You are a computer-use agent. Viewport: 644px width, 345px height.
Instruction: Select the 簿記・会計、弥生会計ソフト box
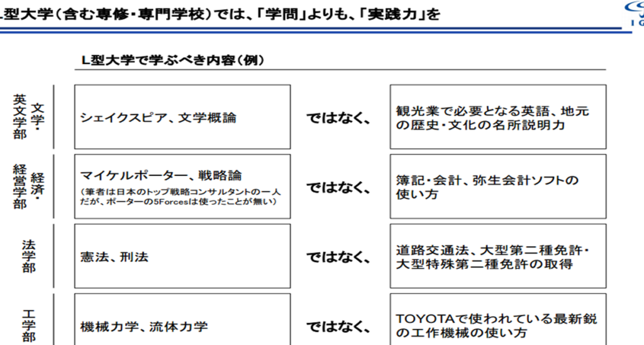497,187
